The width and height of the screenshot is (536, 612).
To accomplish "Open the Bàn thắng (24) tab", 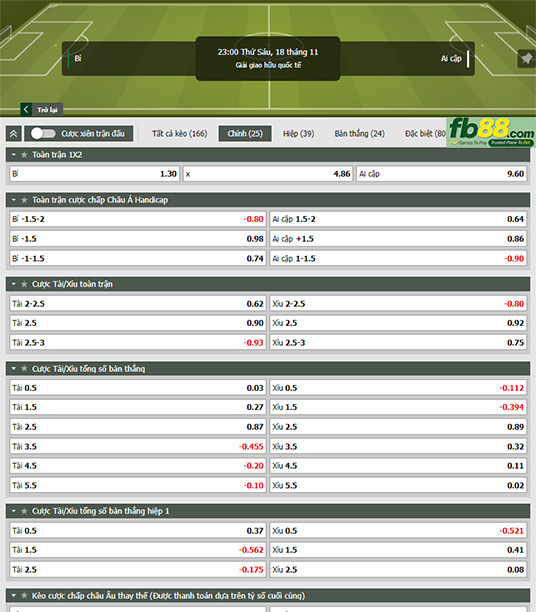I will pos(360,133).
